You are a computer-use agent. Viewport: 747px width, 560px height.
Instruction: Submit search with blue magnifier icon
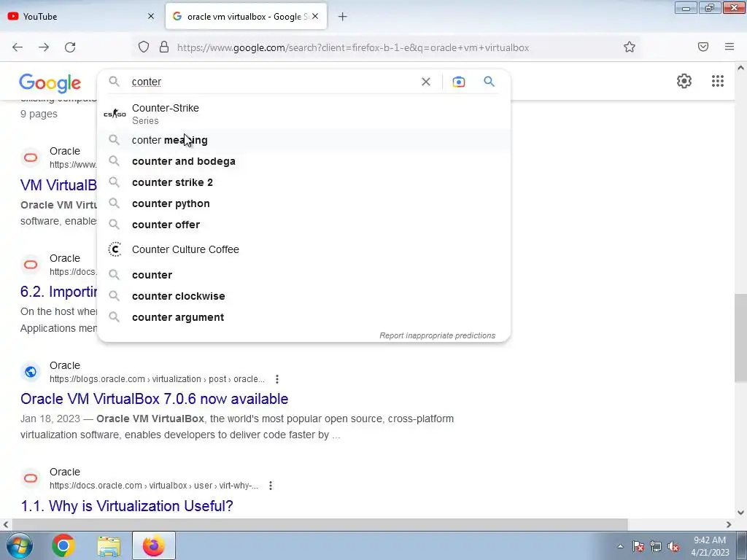pos(489,82)
